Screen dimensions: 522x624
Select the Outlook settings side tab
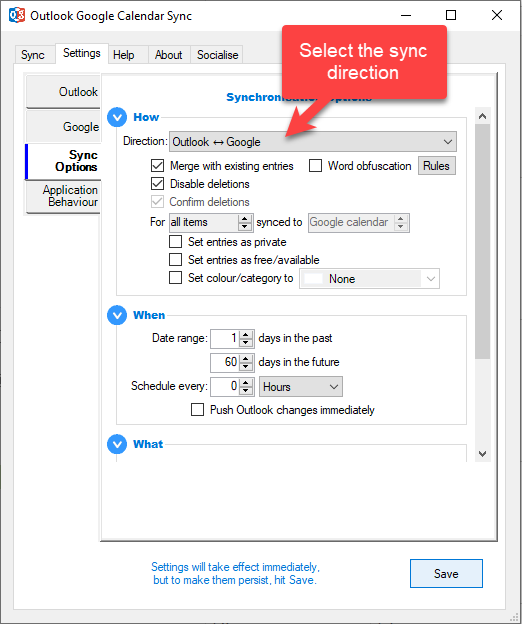pyautogui.click(x=63, y=92)
